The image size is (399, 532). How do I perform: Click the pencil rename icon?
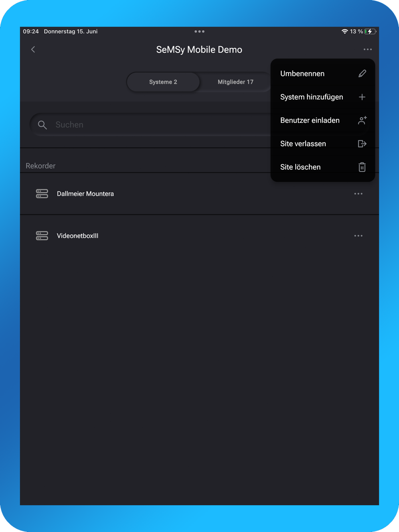point(362,73)
